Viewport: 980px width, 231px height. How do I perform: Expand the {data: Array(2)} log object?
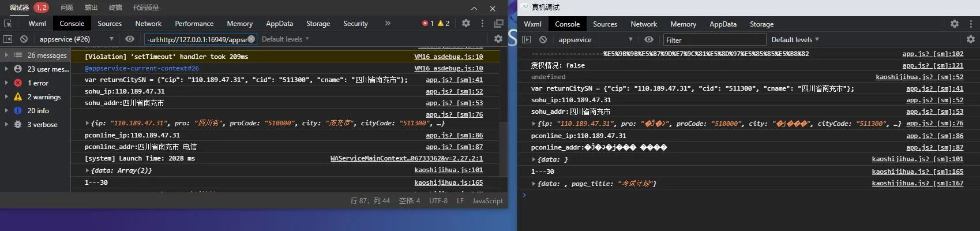(x=87, y=170)
